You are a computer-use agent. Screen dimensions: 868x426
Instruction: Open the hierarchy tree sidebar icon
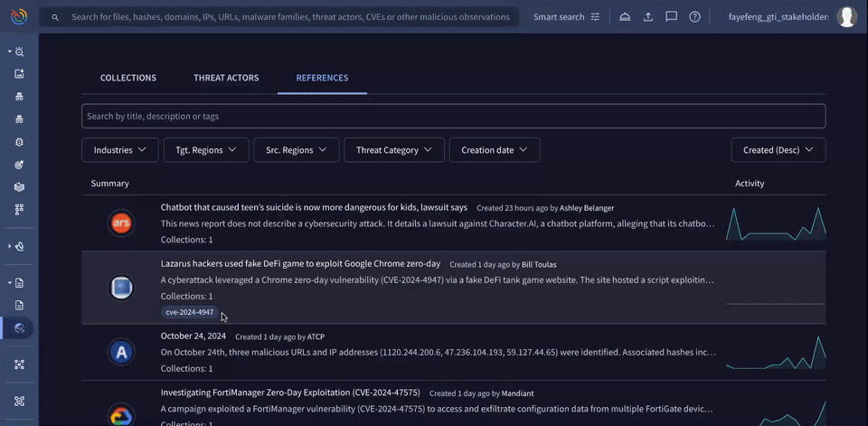click(x=19, y=210)
